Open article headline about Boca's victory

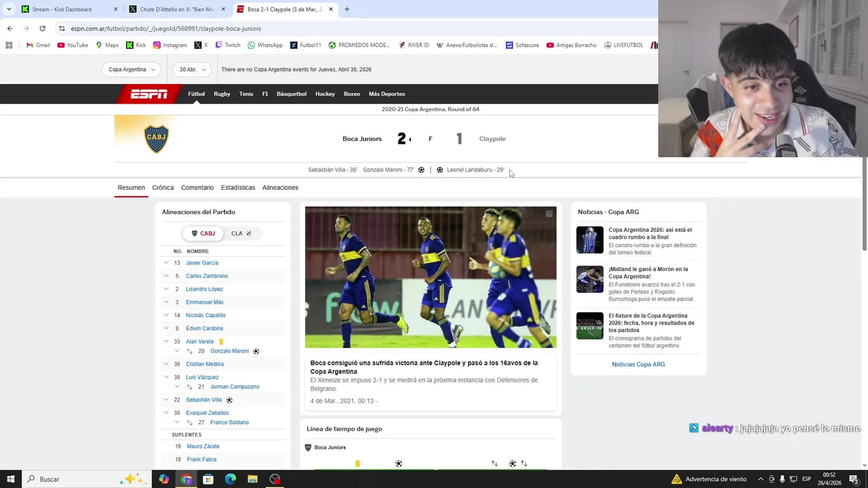pyautogui.click(x=424, y=367)
